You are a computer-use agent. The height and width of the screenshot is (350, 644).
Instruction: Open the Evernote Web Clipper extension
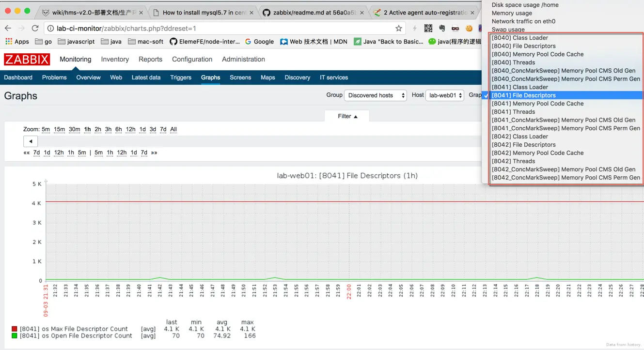(441, 28)
